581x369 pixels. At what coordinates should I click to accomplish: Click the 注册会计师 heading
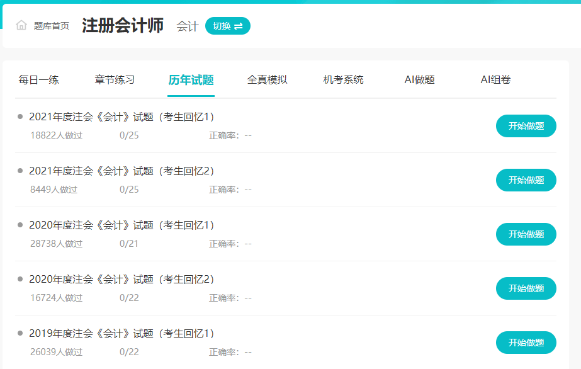point(123,26)
